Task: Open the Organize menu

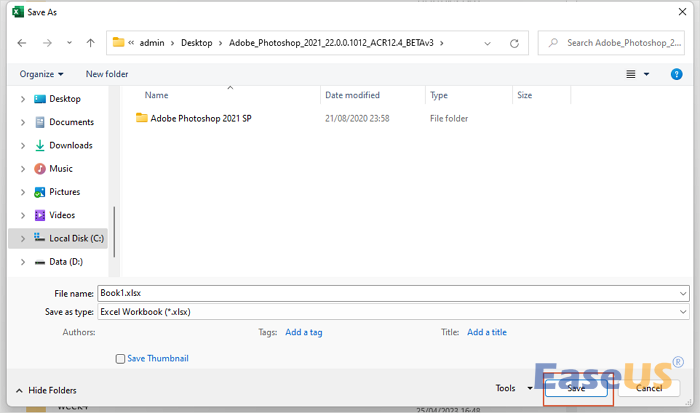Action: pos(42,74)
